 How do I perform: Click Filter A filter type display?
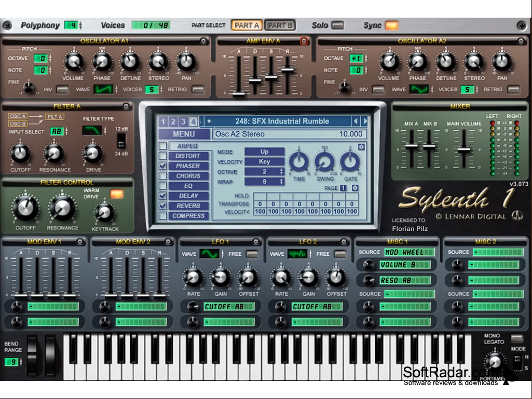(x=92, y=130)
